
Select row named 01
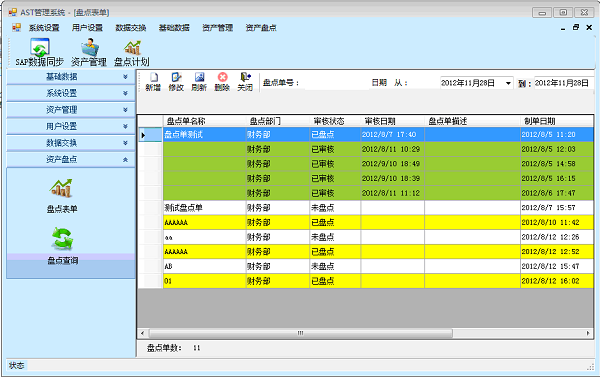tap(366, 281)
